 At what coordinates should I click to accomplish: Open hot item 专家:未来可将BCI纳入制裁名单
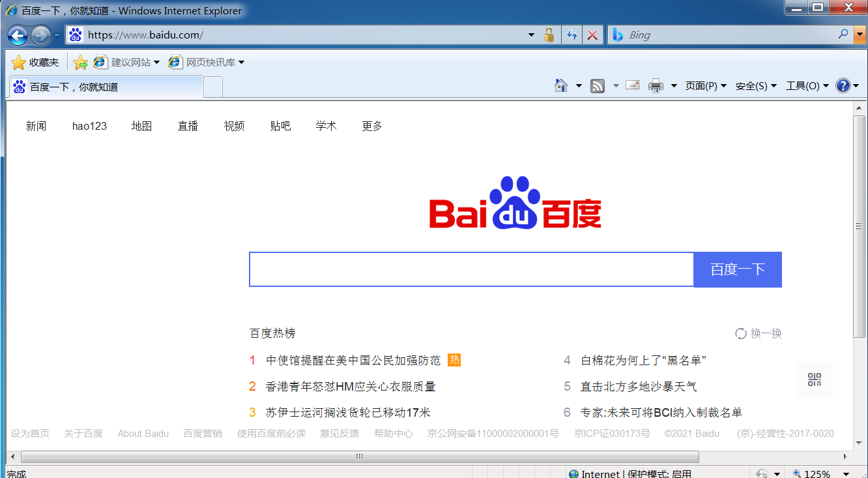pos(661,413)
